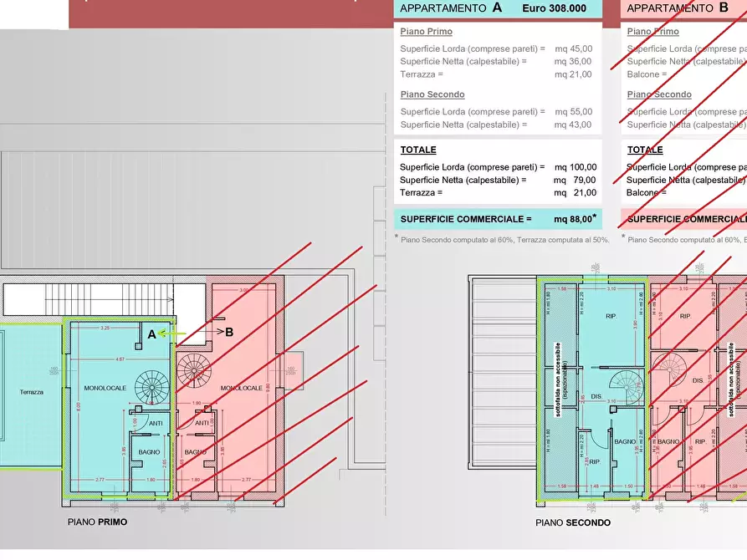The image size is (747, 560).
Task: Click the TOTALE heading in apartment A's table
Action: coord(418,150)
